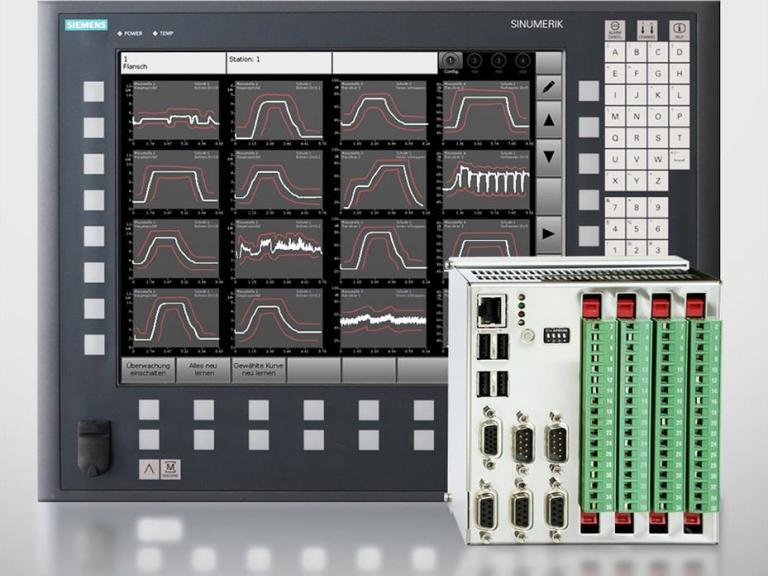
Task: Switch to circular tab number 2
Action: click(x=475, y=62)
